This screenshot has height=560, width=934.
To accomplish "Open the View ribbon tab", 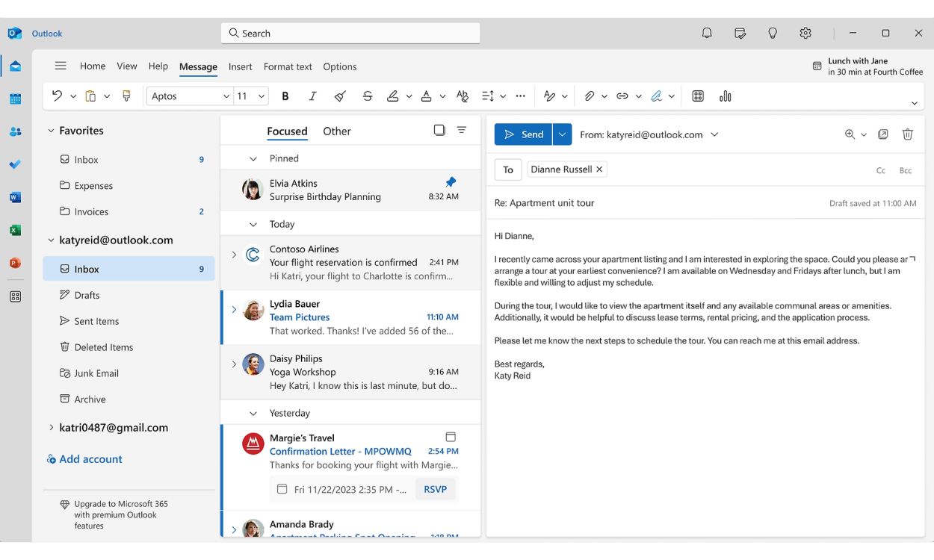I will (x=127, y=66).
